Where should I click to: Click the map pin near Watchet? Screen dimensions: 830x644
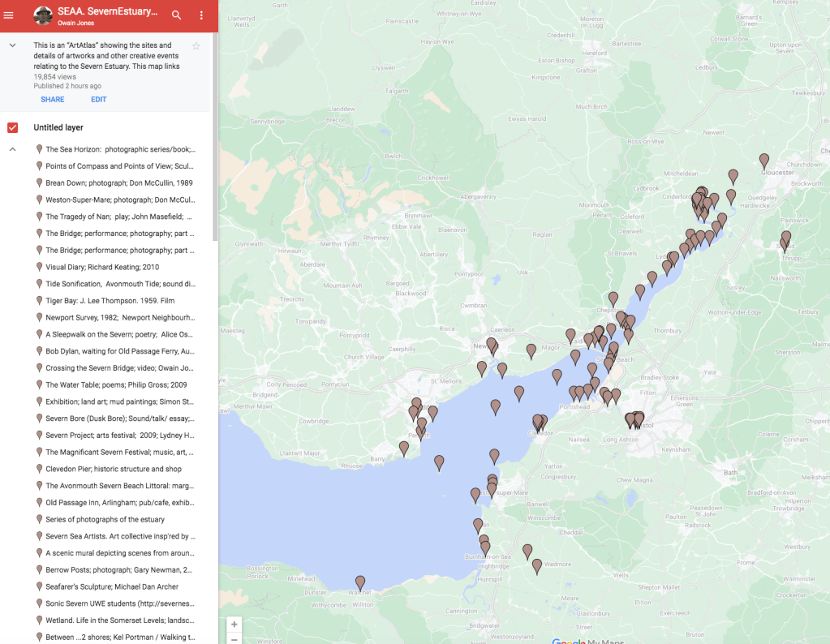point(360,582)
